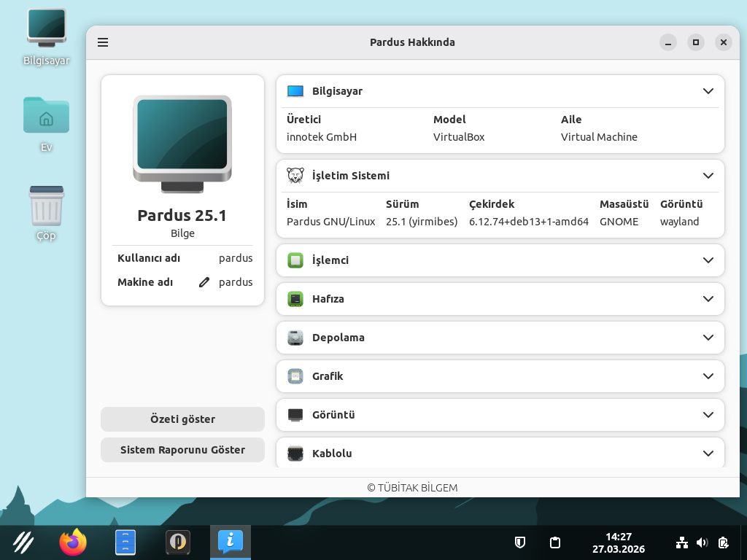
Task: Open the hamburger menu in header bar
Action: point(103,42)
